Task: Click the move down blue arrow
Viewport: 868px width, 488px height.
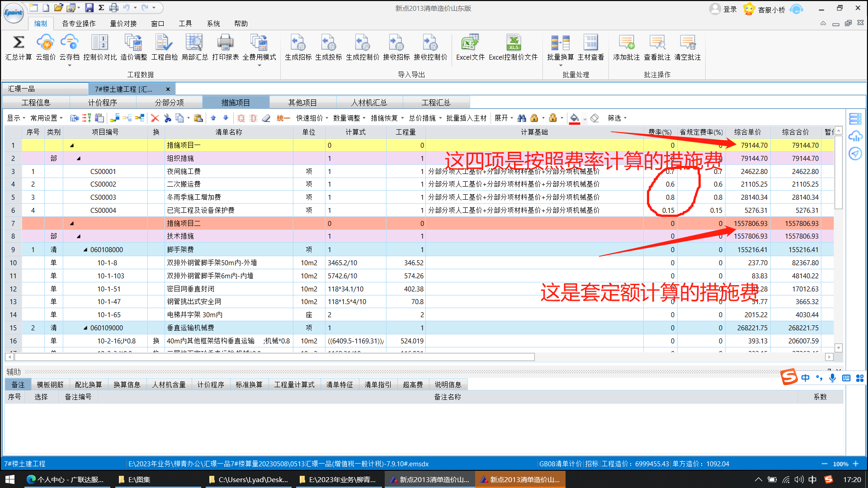Action: click(x=226, y=118)
